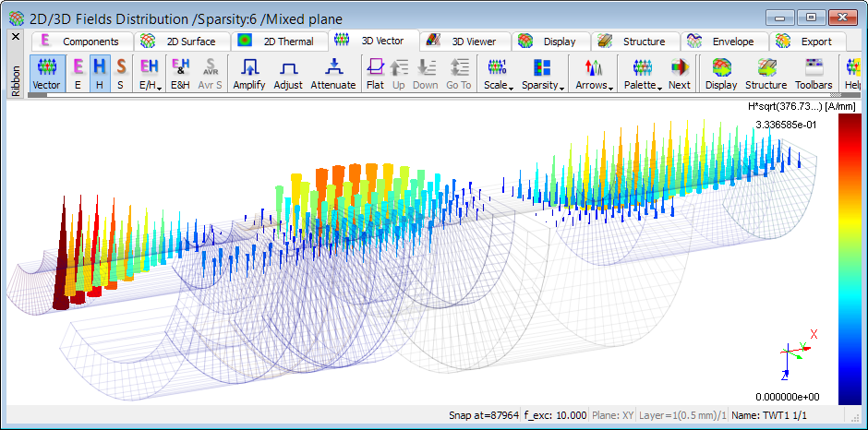Viewport: 868px width, 430px height.
Task: Click the S Poynting vector button
Action: point(120,73)
